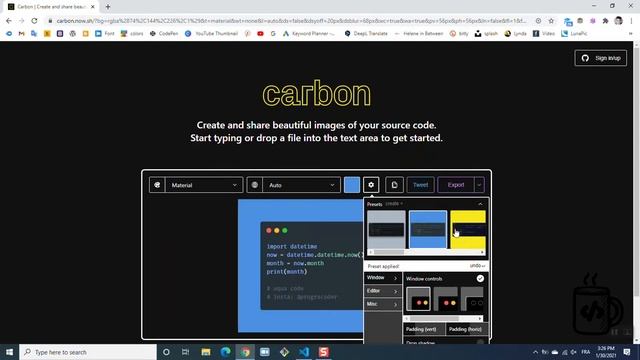Reload the page with refresh icon
The height and width of the screenshot is (360, 640).
[34, 21]
